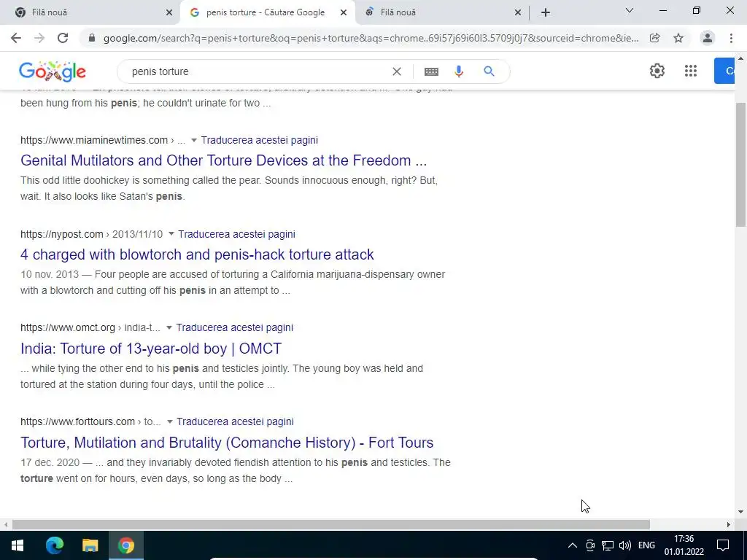Open the Fort Tours Comanche History result
This screenshot has height=560, width=747.
(227, 443)
